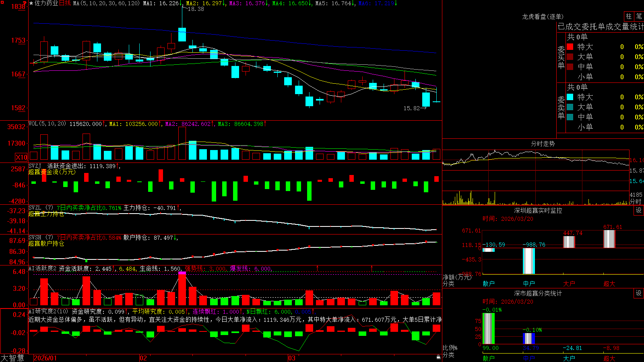Click the 中户 -988.76 bar in the monitor chart
This screenshot has height=362, width=644.
click(529, 261)
